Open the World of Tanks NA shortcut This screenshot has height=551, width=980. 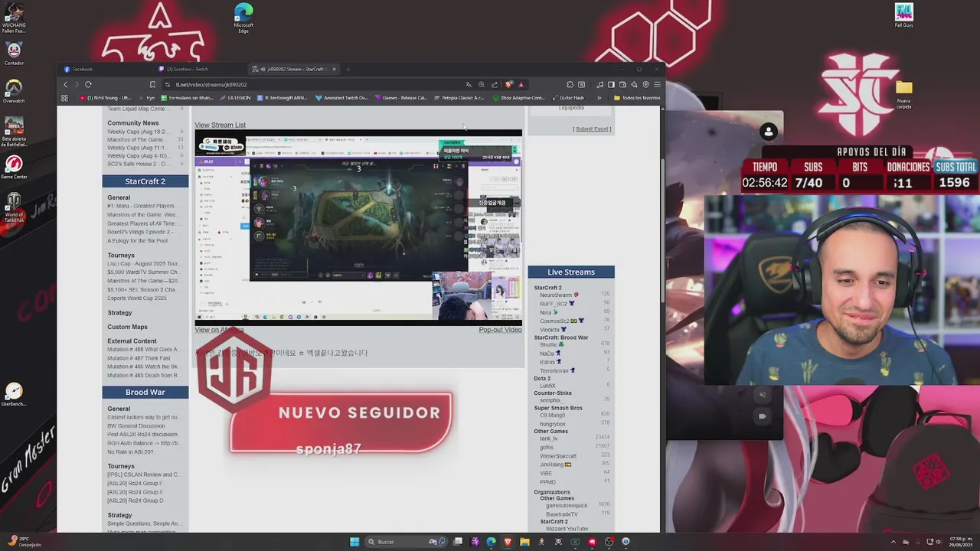point(14,207)
